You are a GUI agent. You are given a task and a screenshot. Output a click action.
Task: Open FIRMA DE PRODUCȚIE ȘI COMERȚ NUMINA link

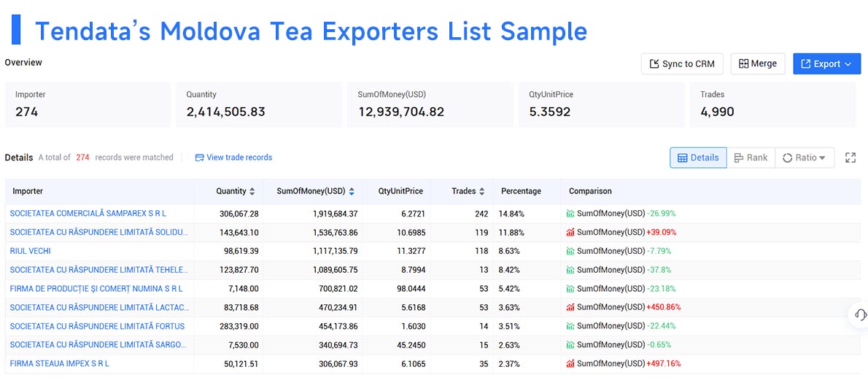(x=96, y=288)
